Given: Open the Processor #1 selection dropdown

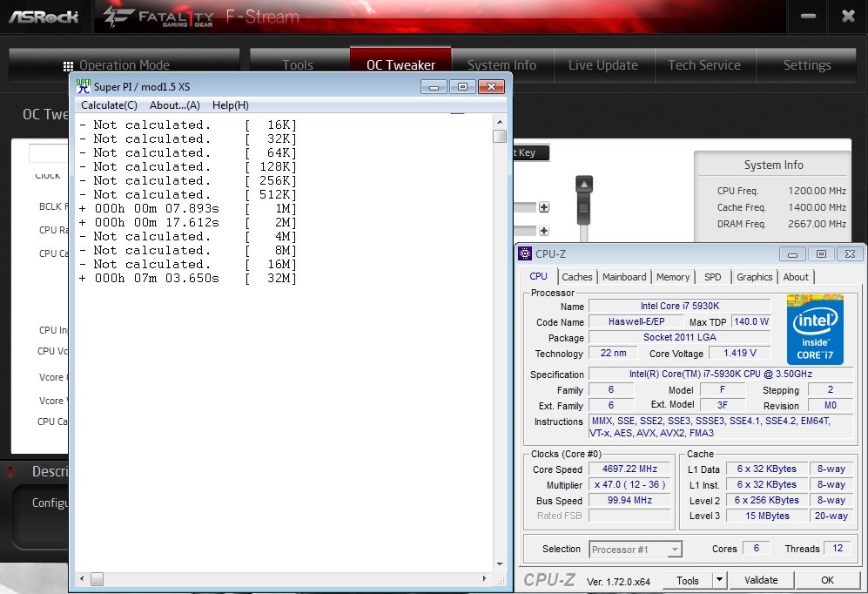Looking at the screenshot, I should (636, 550).
